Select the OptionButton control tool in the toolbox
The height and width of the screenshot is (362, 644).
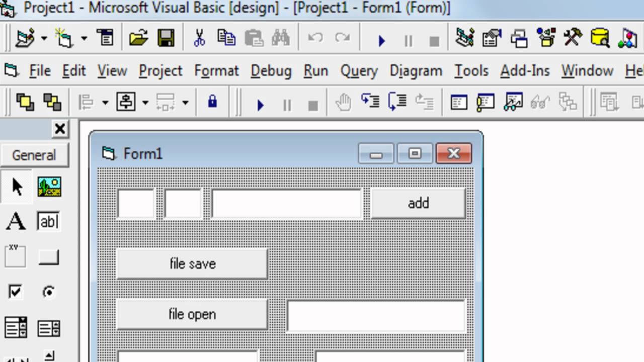(49, 292)
